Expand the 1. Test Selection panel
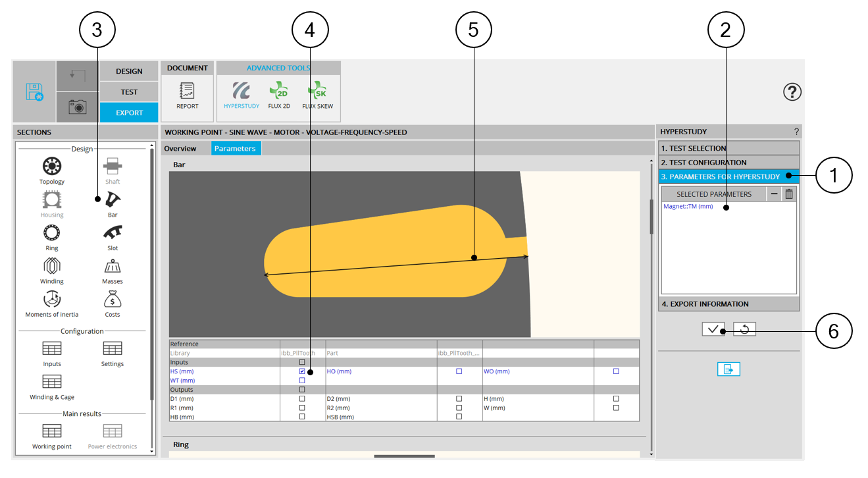The width and height of the screenshot is (868, 478). [x=728, y=148]
